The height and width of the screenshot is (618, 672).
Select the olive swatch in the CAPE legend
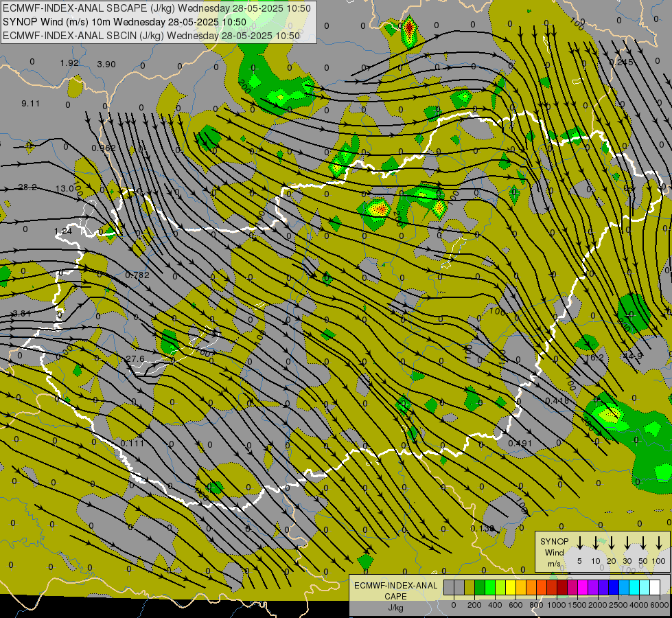(x=470, y=587)
